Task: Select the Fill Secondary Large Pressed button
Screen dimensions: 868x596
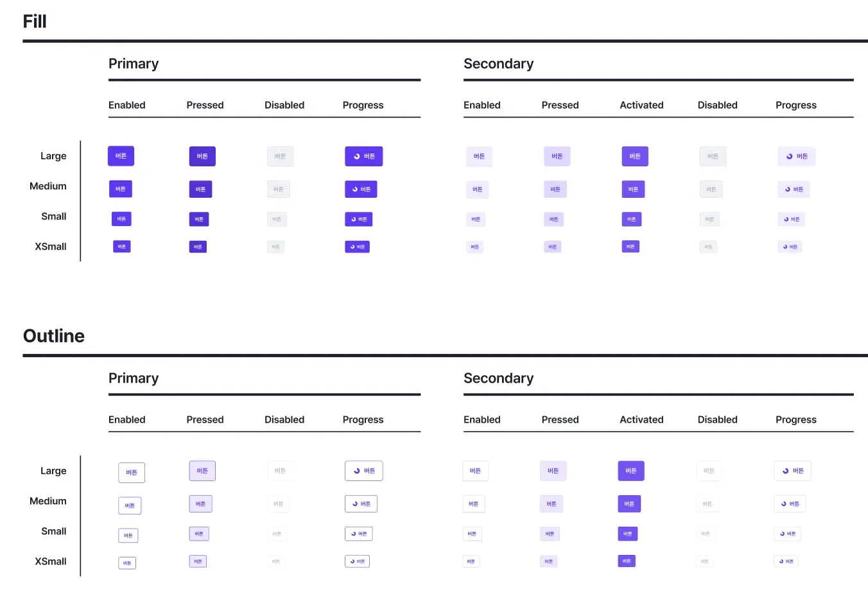Action: pyautogui.click(x=557, y=157)
